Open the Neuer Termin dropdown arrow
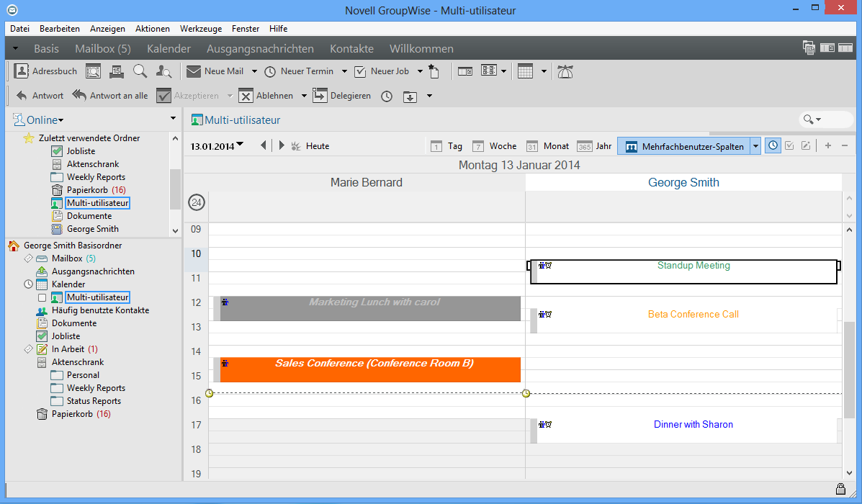Image resolution: width=862 pixels, height=504 pixels. [344, 71]
